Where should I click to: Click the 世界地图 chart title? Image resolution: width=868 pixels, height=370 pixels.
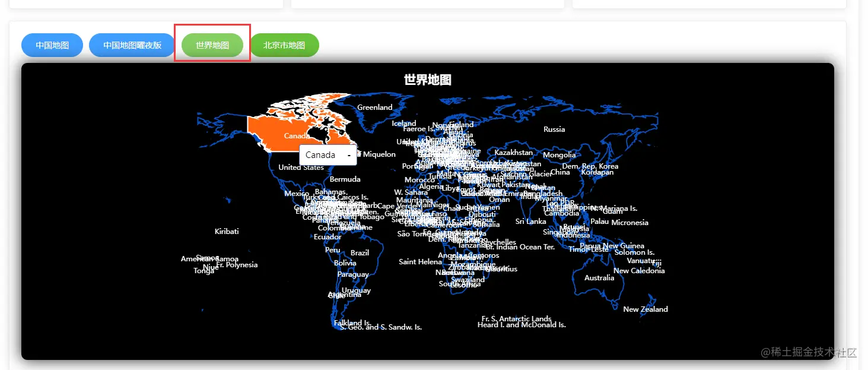click(428, 80)
